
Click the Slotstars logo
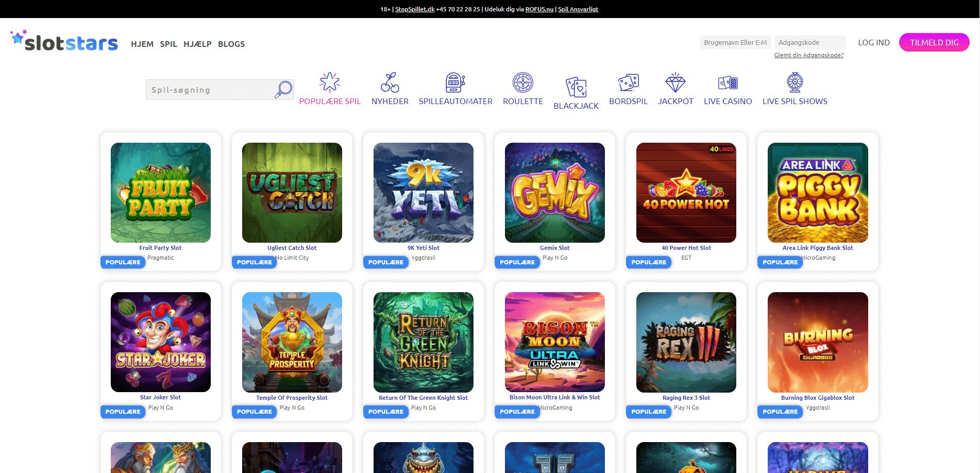pos(64,41)
